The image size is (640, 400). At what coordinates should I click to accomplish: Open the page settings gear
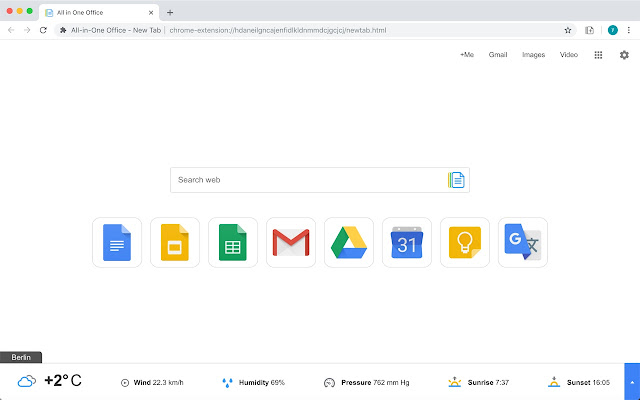[x=624, y=55]
